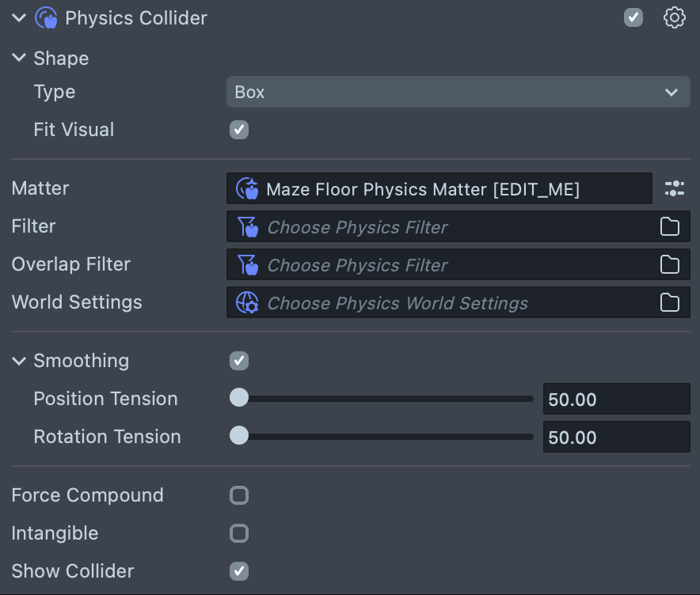Click the globe icon in World Settings
700x595 pixels.
(x=247, y=303)
